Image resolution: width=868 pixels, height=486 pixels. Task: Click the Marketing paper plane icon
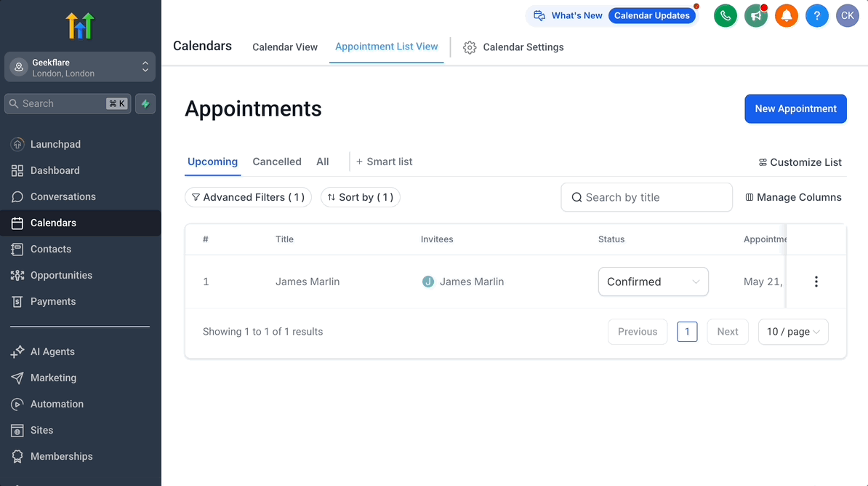pyautogui.click(x=17, y=378)
